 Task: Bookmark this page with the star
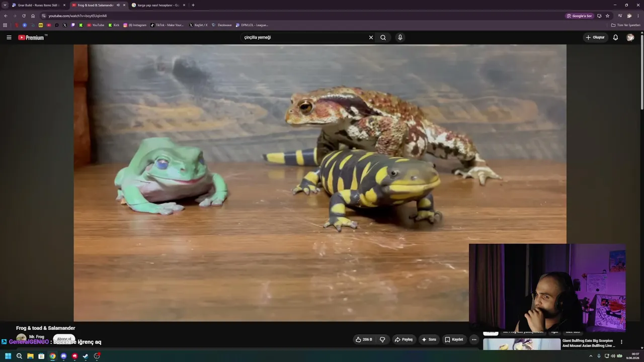607,16
